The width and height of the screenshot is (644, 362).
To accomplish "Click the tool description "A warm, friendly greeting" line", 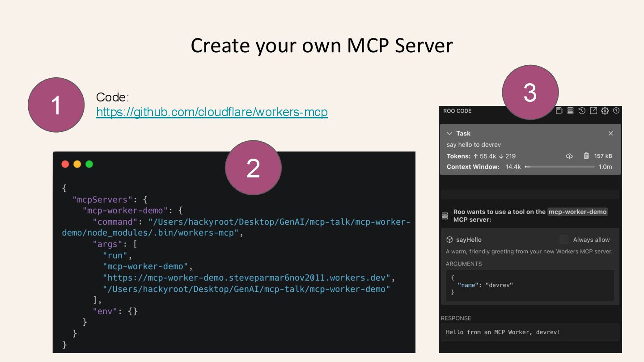I will pyautogui.click(x=529, y=251).
